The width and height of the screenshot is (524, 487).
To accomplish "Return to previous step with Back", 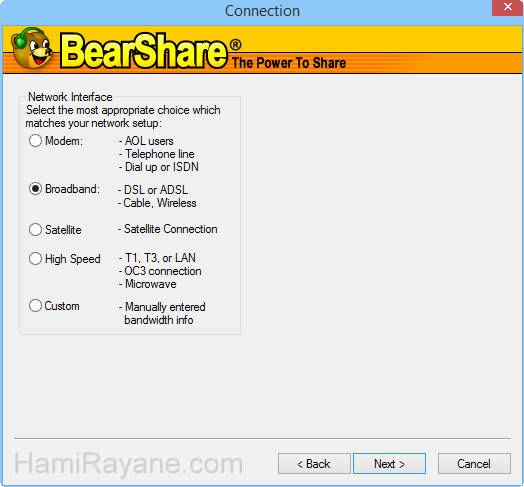I will pos(314,464).
